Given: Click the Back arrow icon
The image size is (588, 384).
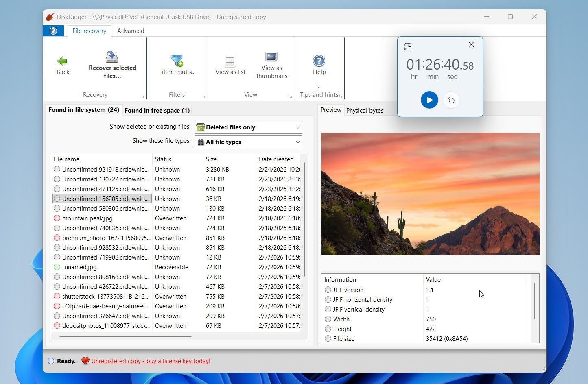Looking at the screenshot, I should (62, 61).
